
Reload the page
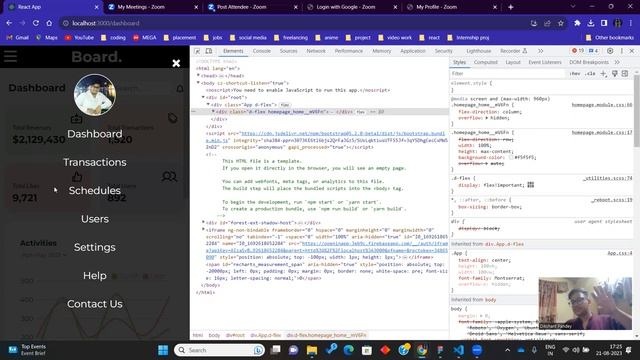pyautogui.click(x=36, y=23)
